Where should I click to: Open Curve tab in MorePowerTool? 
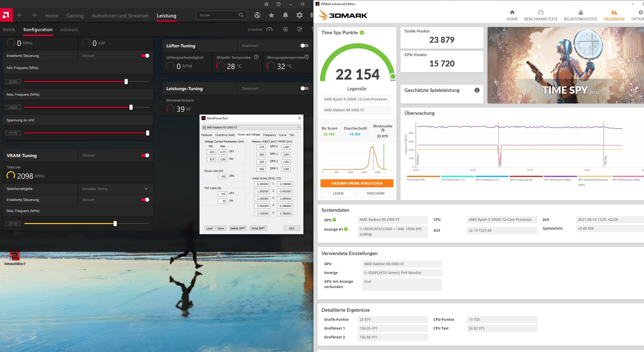pyautogui.click(x=283, y=135)
